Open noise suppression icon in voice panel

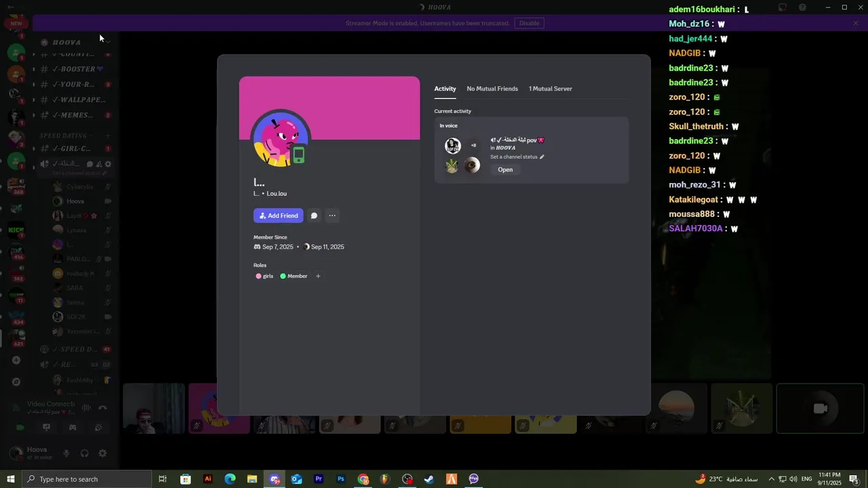(x=86, y=407)
